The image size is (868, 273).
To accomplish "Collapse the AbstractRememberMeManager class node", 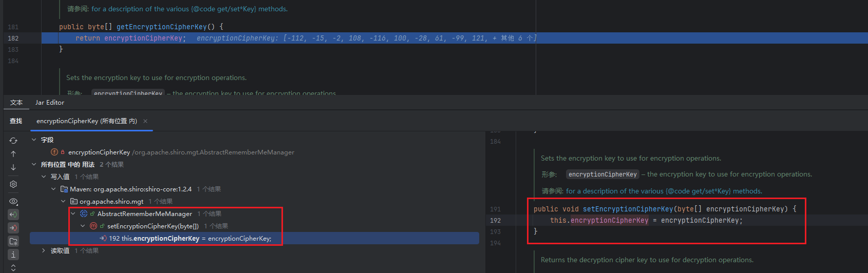I will point(73,214).
